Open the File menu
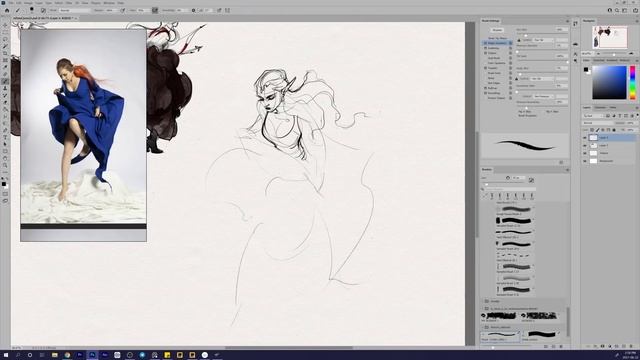 click(11, 3)
